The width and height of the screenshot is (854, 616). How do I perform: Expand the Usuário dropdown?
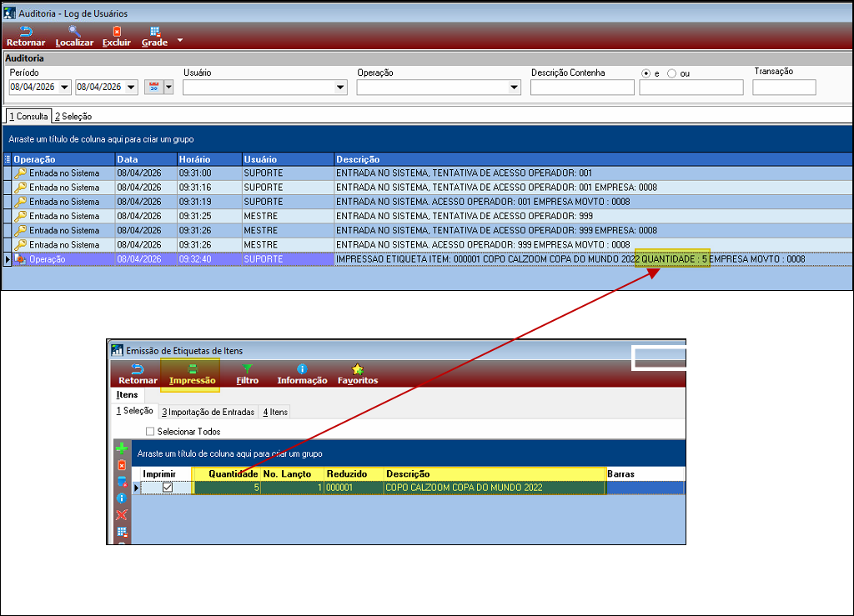(x=340, y=88)
